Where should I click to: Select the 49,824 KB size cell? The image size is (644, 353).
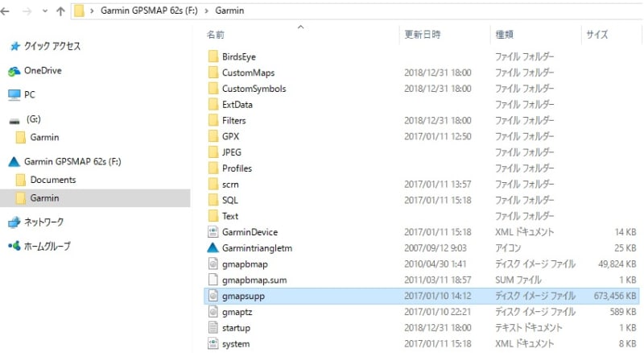617,264
